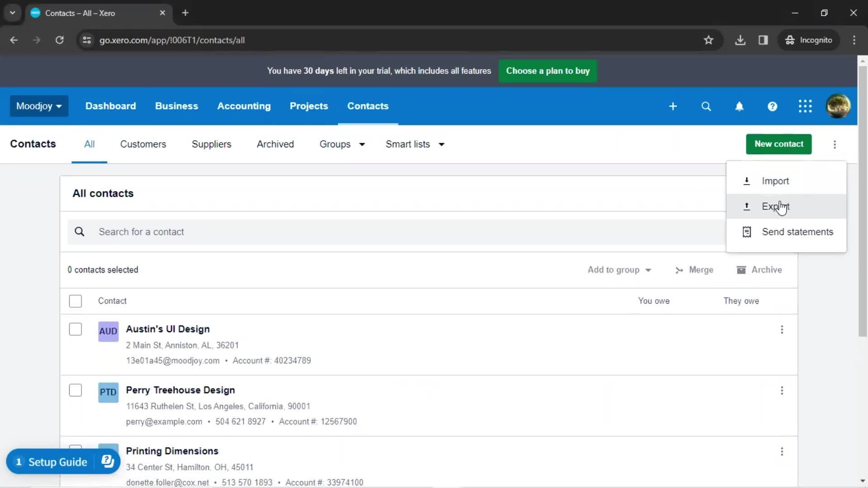Viewport: 868px width, 488px height.
Task: Select all contacts with the header checkbox
Action: pos(75,301)
